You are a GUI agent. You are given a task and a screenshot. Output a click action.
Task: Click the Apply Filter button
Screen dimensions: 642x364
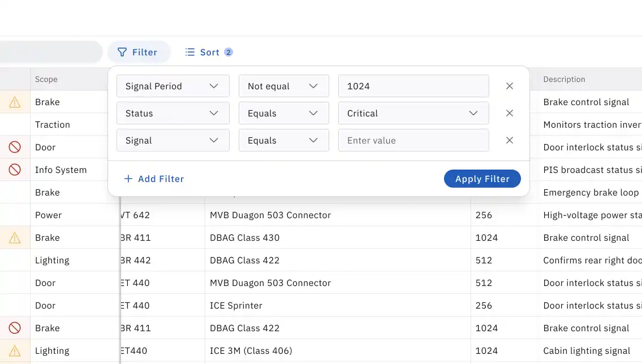(482, 179)
